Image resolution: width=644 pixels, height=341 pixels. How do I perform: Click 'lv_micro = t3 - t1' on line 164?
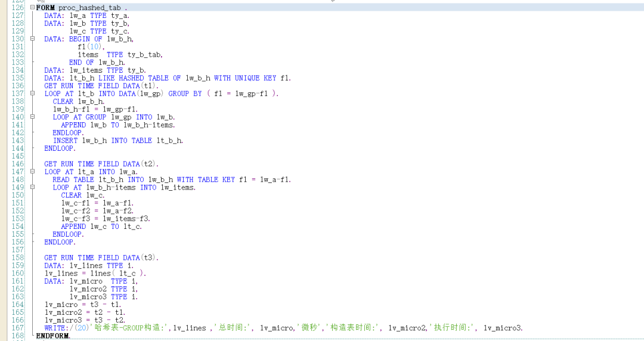click(x=82, y=304)
